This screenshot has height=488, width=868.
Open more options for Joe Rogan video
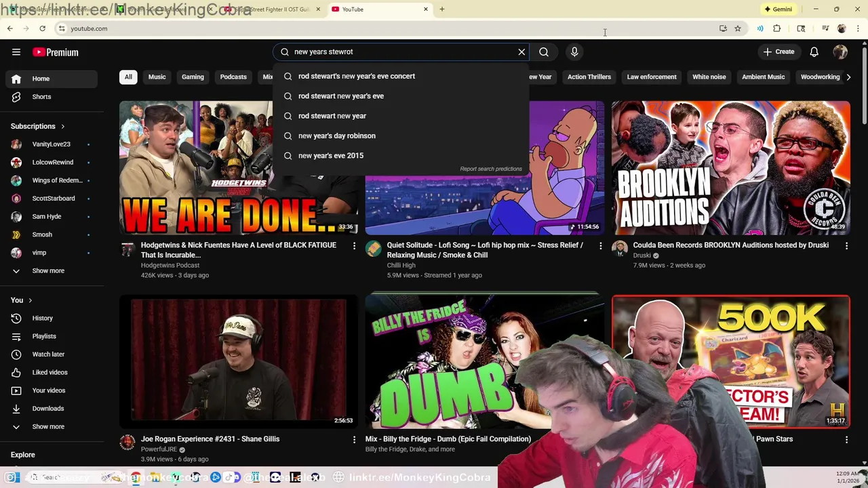coord(354,439)
